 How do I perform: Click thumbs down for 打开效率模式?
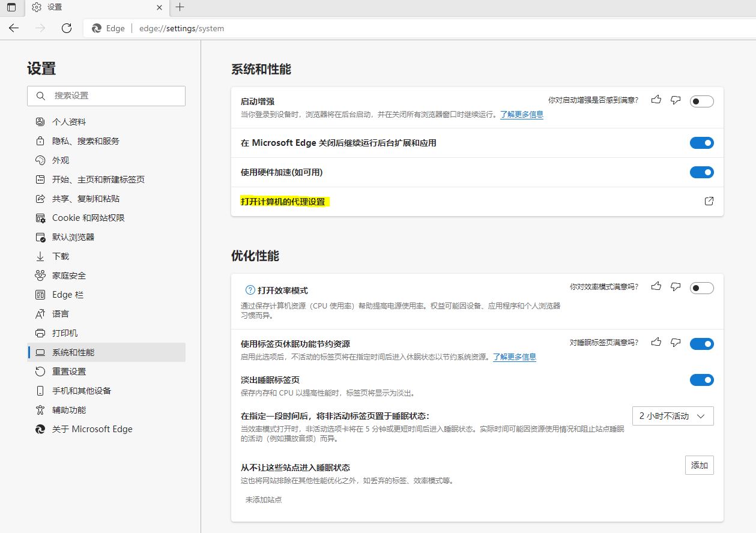pos(676,287)
